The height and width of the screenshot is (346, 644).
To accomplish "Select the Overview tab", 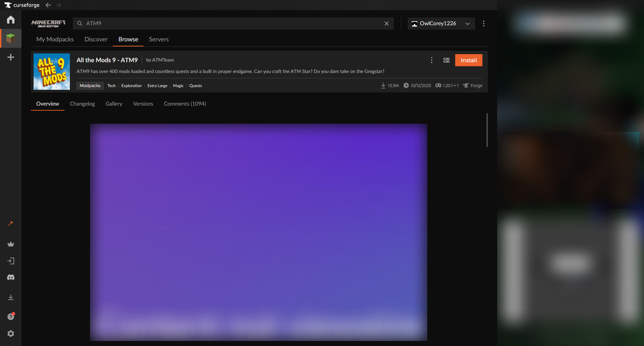I will tap(48, 104).
